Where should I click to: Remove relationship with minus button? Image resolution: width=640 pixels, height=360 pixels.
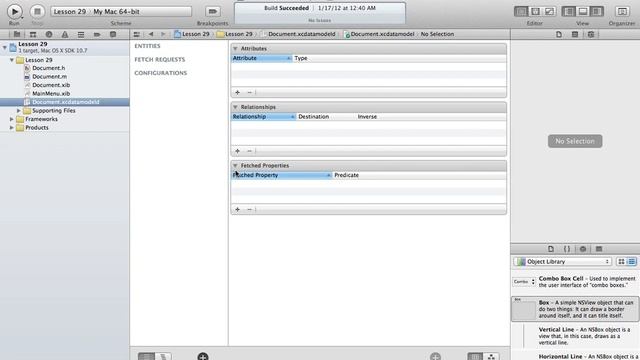[x=249, y=151]
